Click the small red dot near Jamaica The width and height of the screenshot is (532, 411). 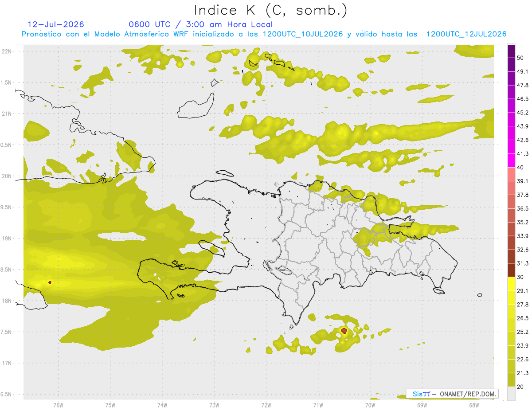pos(50,282)
